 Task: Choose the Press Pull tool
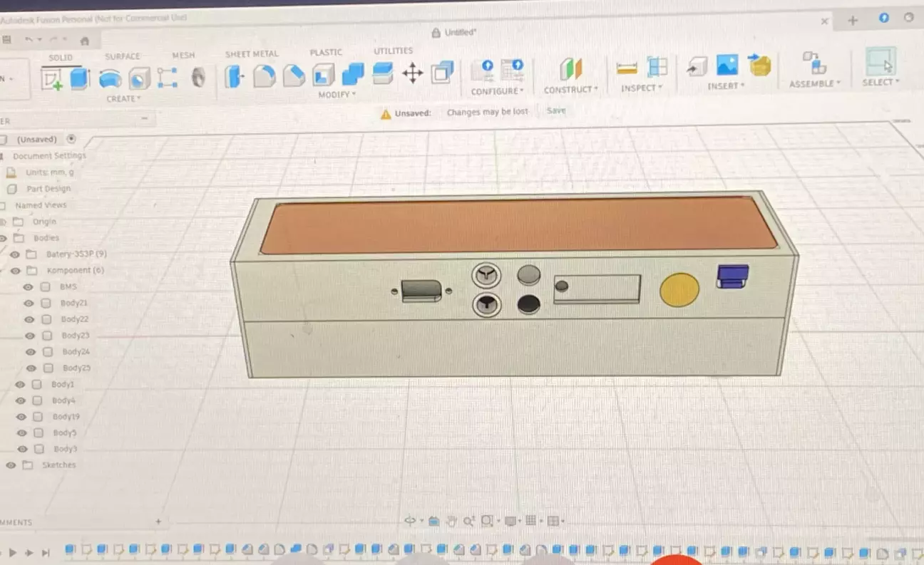234,76
